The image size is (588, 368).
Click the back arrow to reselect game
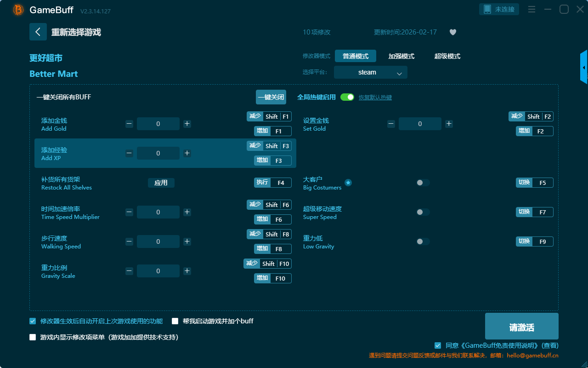[x=38, y=32]
